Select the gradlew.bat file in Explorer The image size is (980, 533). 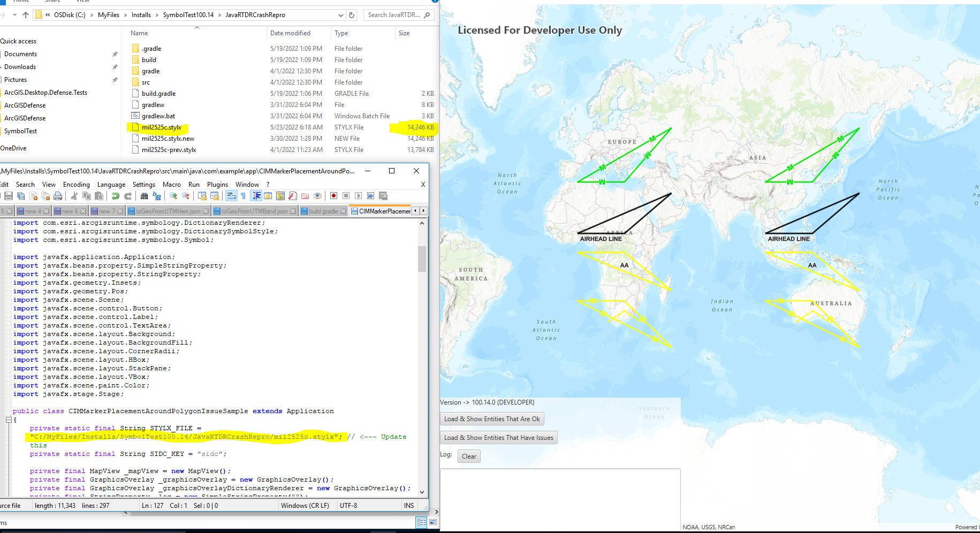click(158, 116)
